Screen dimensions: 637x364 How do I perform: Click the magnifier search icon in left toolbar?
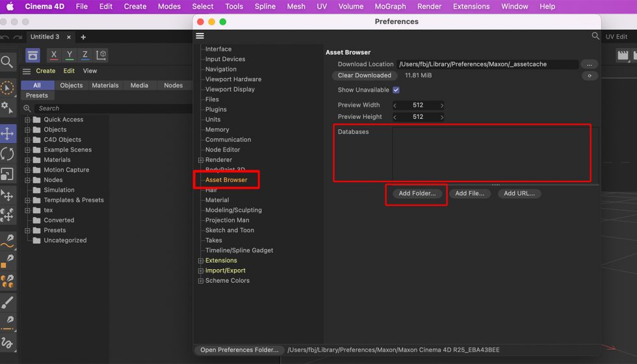point(7,62)
